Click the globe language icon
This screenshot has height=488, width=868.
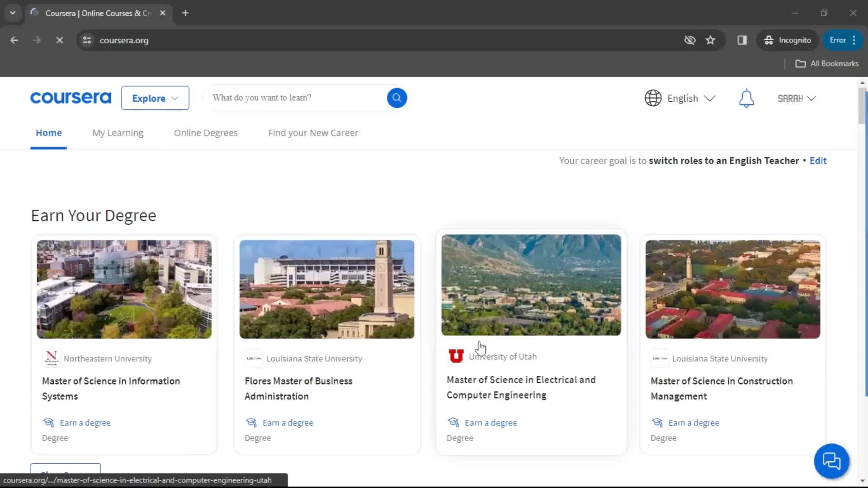point(653,98)
